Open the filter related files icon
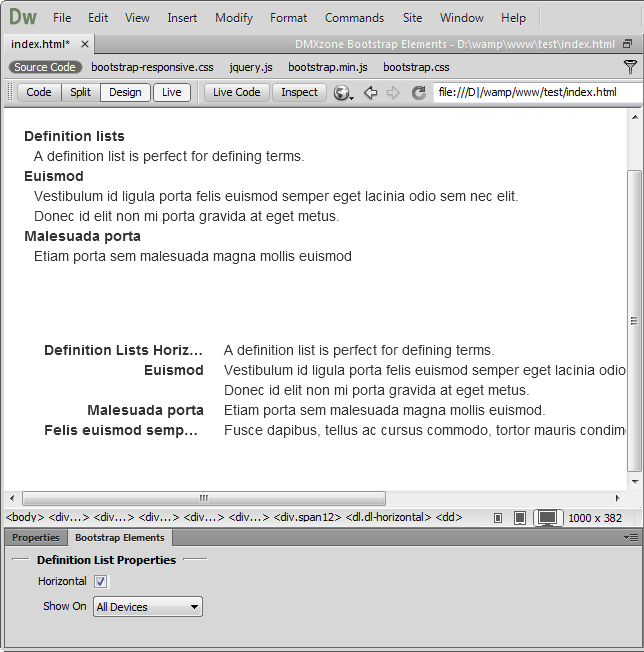This screenshot has width=644, height=652. click(630, 67)
